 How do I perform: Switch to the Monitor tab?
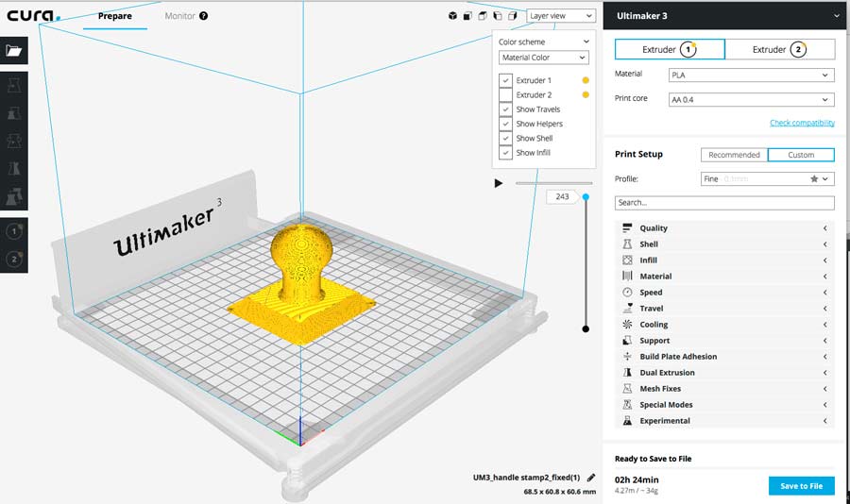tap(179, 16)
